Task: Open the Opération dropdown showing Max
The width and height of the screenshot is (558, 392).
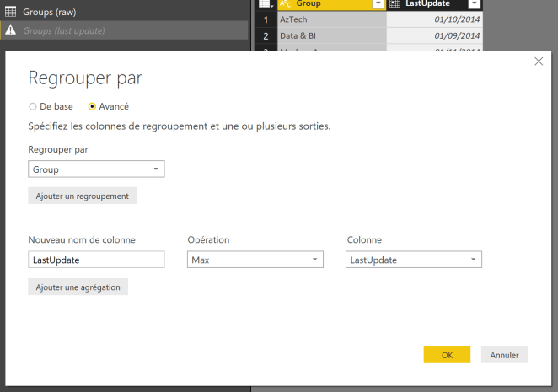Action: [255, 260]
